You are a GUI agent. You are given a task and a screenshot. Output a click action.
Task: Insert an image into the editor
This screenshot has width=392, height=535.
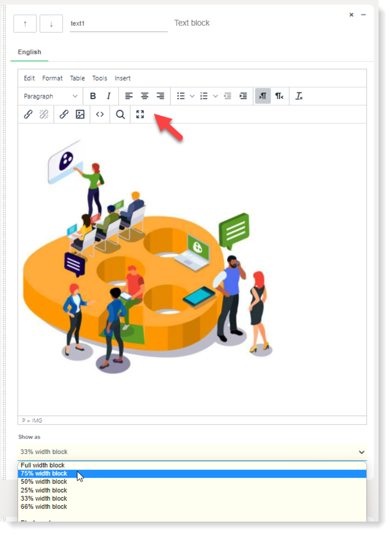coord(80,114)
